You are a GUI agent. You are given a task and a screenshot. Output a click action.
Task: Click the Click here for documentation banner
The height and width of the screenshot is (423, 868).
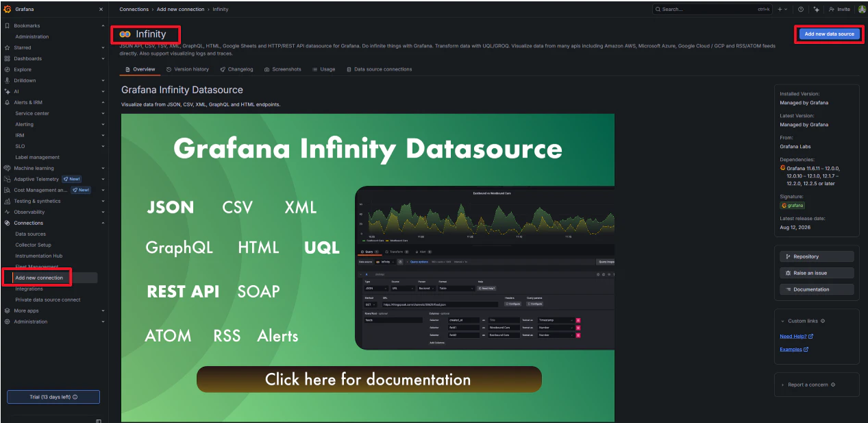click(369, 379)
